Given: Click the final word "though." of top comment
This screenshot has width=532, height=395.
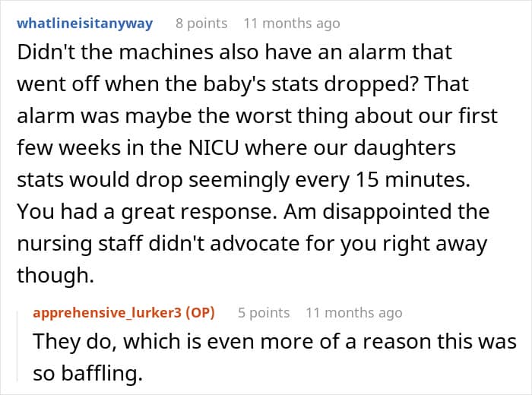Looking at the screenshot, I should (55, 275).
